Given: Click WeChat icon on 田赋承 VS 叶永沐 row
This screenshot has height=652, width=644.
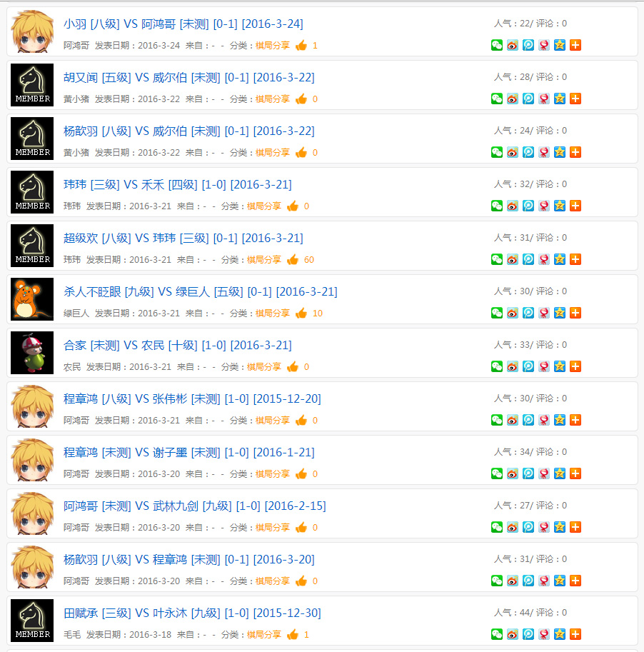Looking at the screenshot, I should [496, 634].
